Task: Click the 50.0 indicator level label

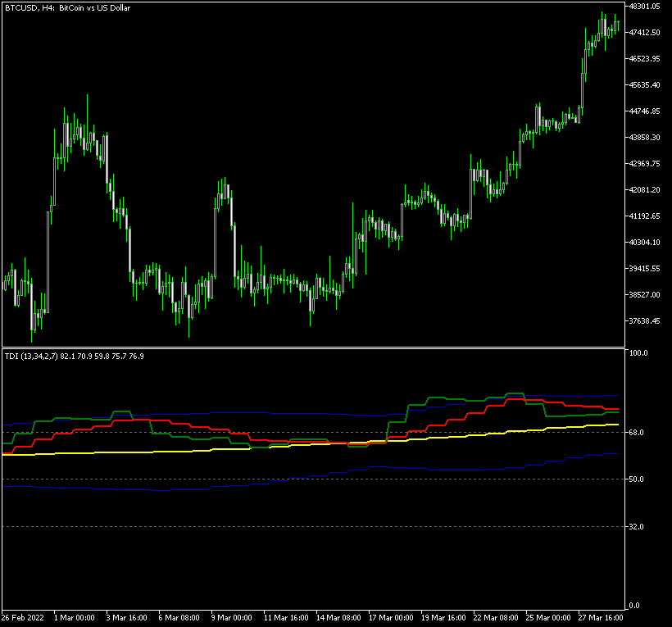Action: [638, 479]
